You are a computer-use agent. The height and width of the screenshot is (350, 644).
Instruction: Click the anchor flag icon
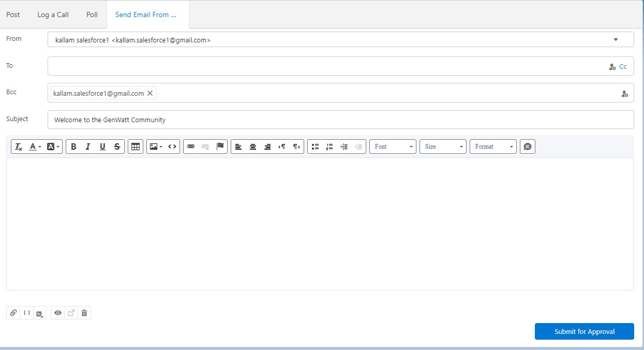click(220, 147)
